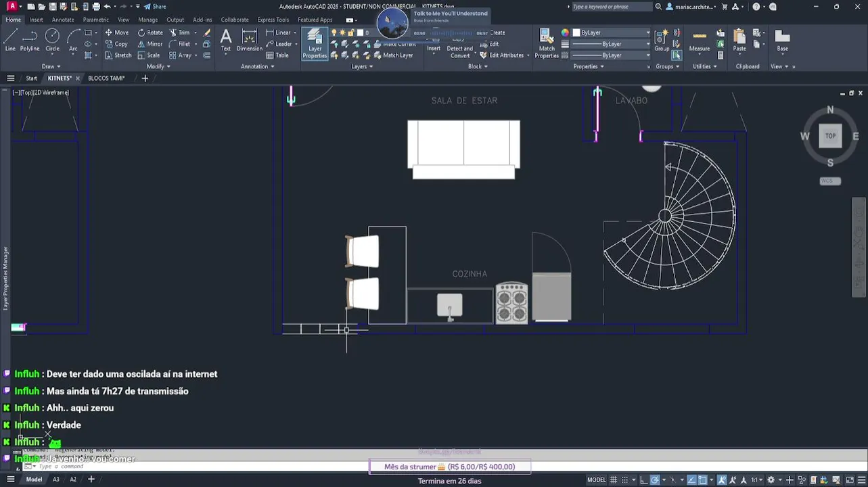Click the Share button
This screenshot has height=487, width=868.
(155, 7)
